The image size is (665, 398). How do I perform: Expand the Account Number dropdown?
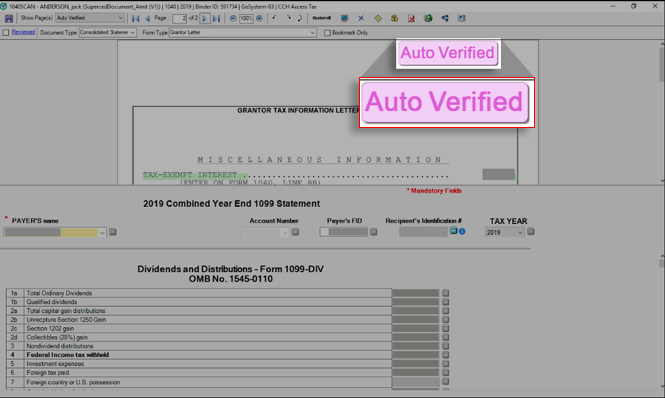(x=285, y=233)
